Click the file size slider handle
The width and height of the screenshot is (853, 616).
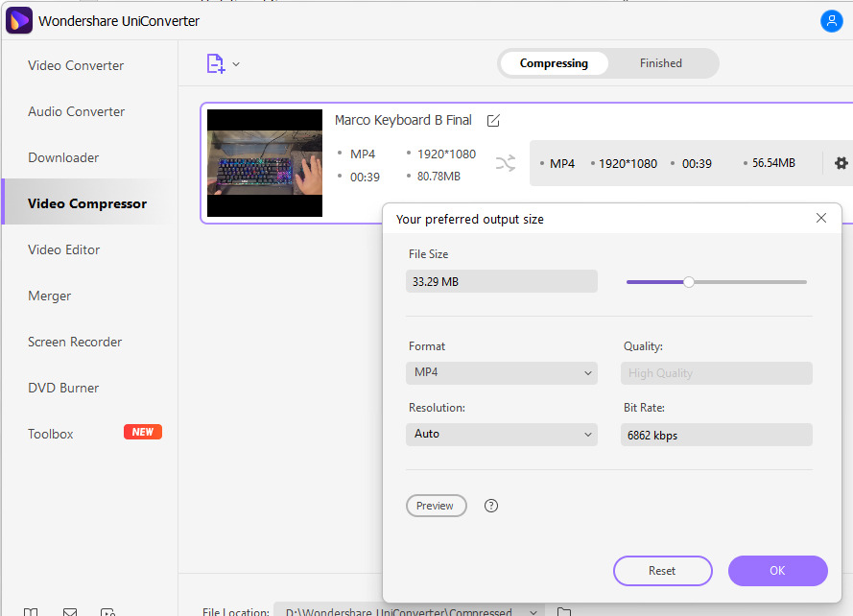click(x=689, y=282)
